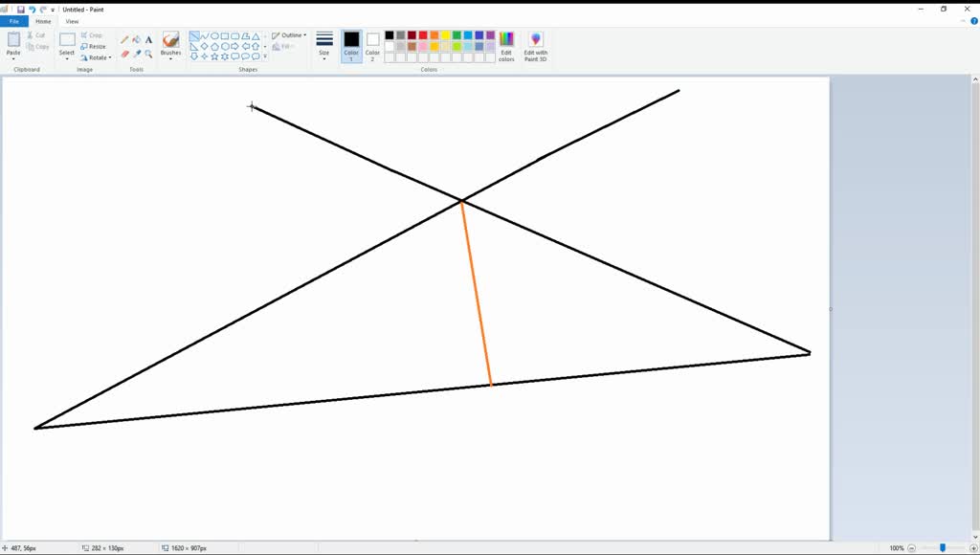Select the Text tool
Screen dimensions: 980x555
148,39
